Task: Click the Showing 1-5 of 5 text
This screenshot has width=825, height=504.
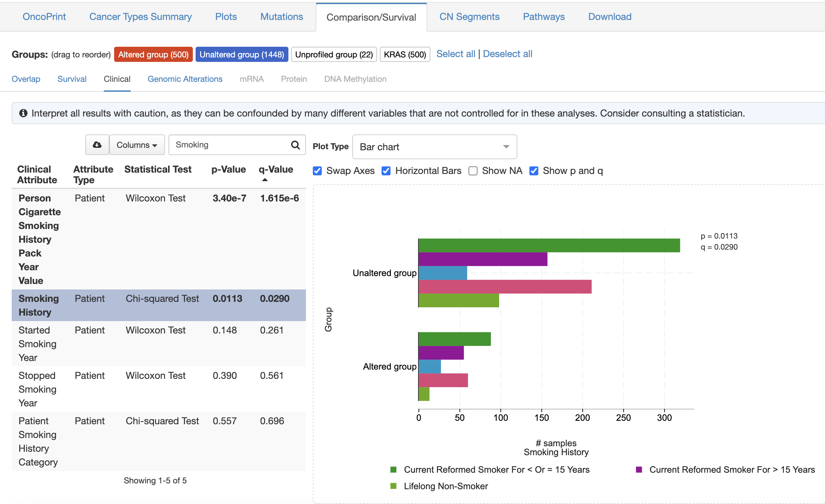Action: (155, 481)
